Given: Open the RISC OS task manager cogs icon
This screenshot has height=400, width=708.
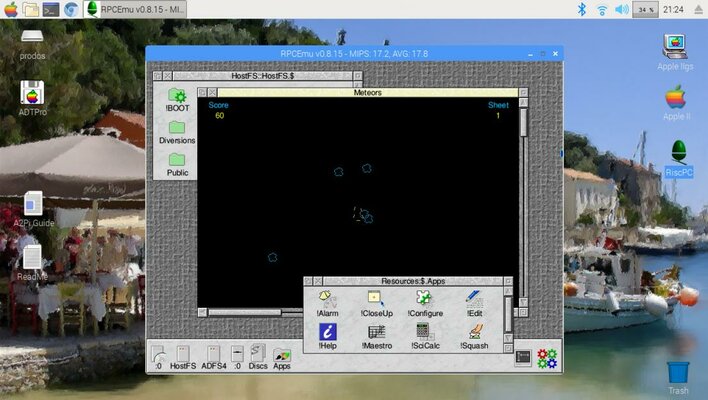Looking at the screenshot, I should (x=547, y=358).
